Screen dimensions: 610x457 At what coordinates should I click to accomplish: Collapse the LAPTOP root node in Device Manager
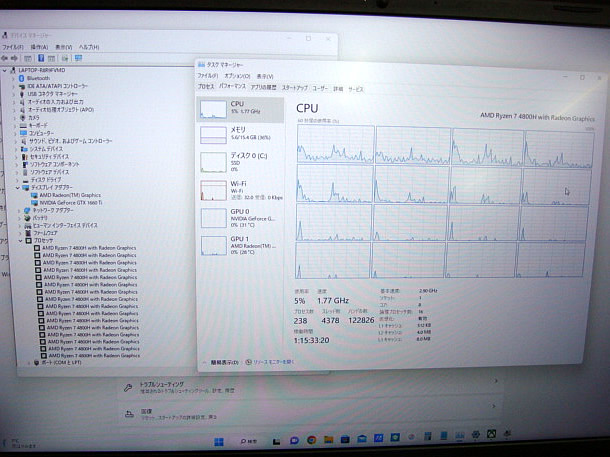[x=5, y=70]
